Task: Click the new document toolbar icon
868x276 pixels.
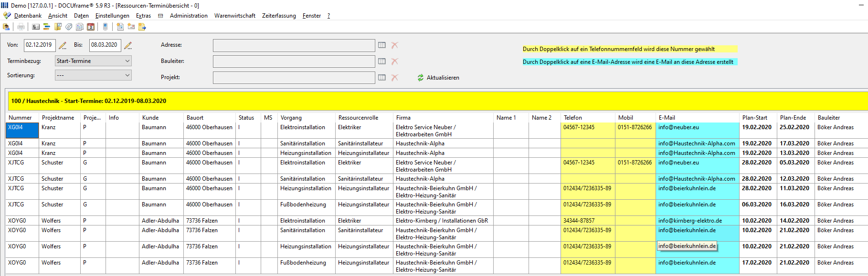Action: click(x=120, y=27)
